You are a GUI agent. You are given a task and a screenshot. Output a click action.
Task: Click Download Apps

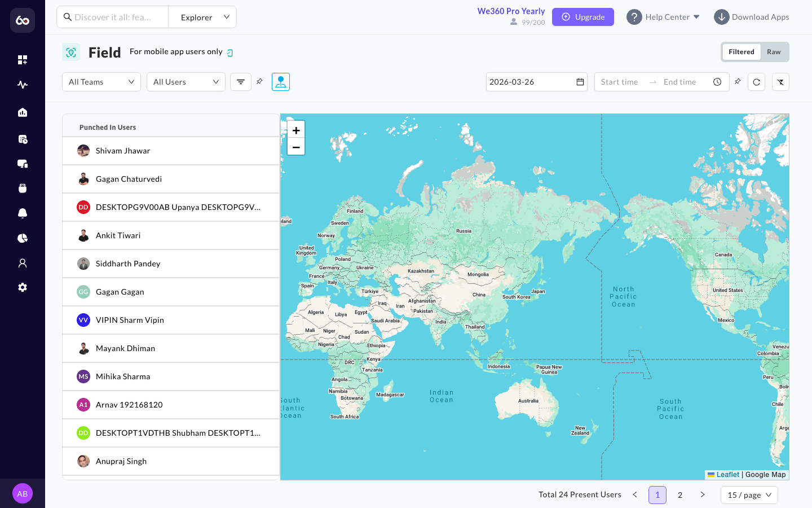[x=752, y=17]
